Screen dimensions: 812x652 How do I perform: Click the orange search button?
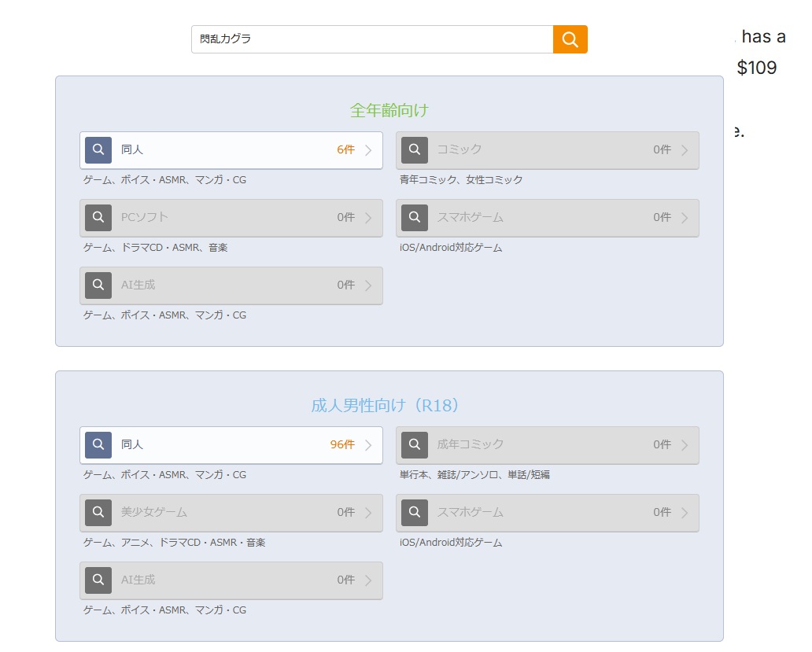click(570, 39)
